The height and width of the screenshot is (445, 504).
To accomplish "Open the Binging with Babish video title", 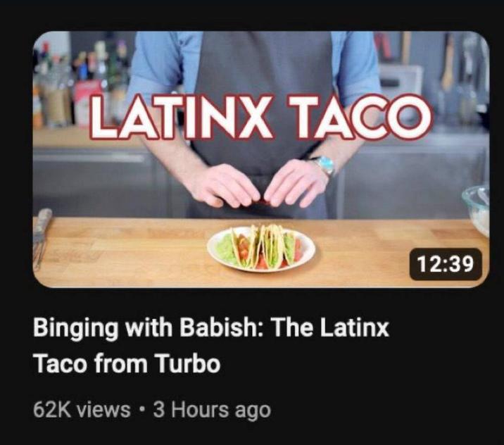I will pos(211,346).
